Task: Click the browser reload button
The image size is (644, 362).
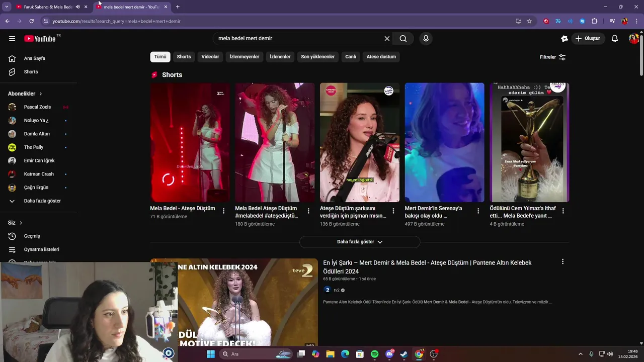Action: (31, 21)
